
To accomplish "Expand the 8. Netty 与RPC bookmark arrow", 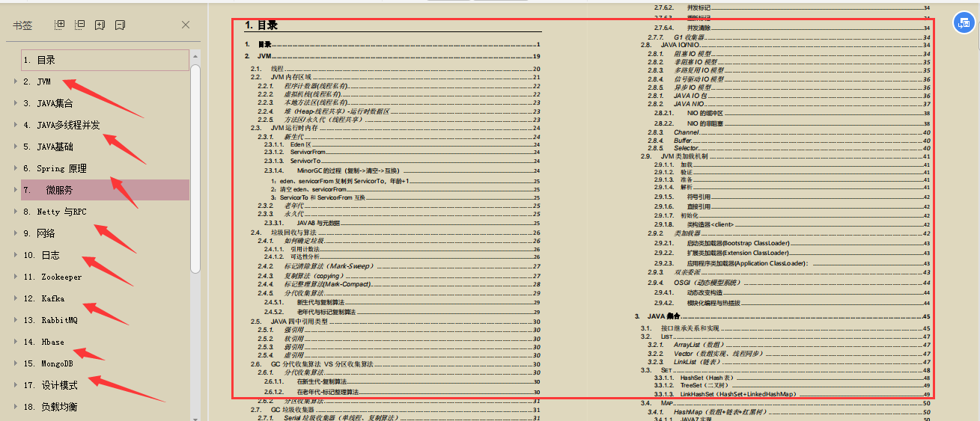I will click(x=15, y=212).
